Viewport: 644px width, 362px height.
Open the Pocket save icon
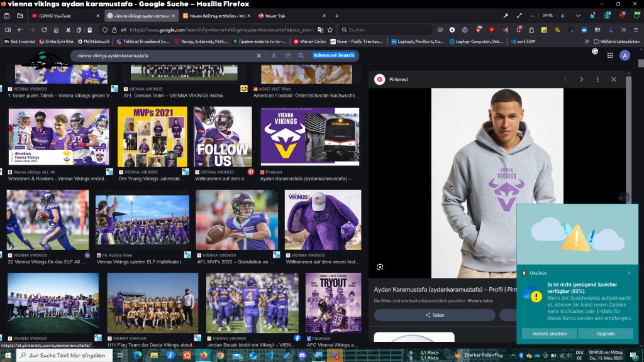click(x=440, y=30)
